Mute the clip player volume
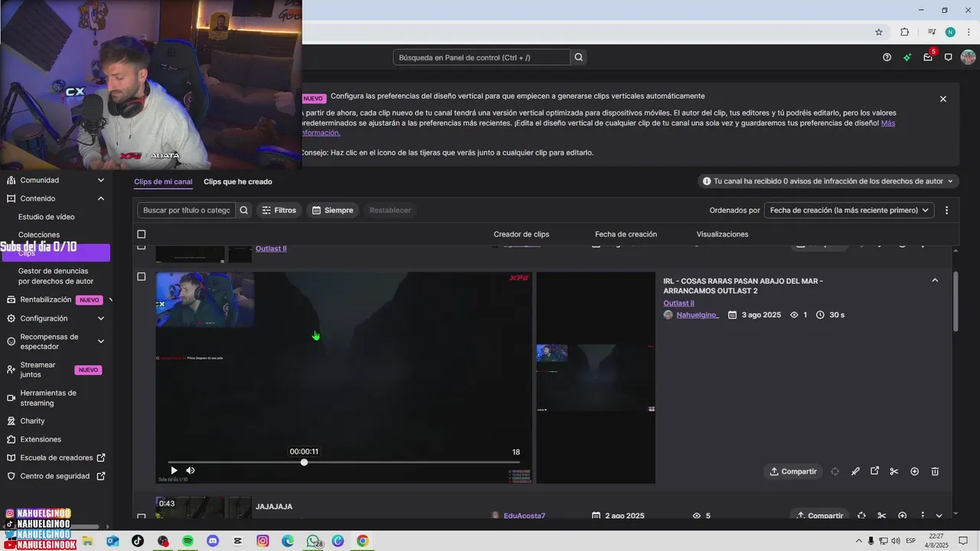 coord(190,471)
